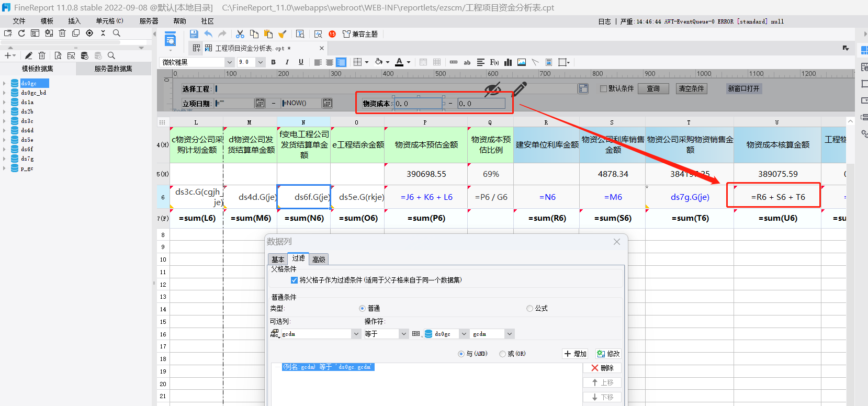Open the red notification badge 15
The height and width of the screenshot is (406, 868).
pos(332,34)
